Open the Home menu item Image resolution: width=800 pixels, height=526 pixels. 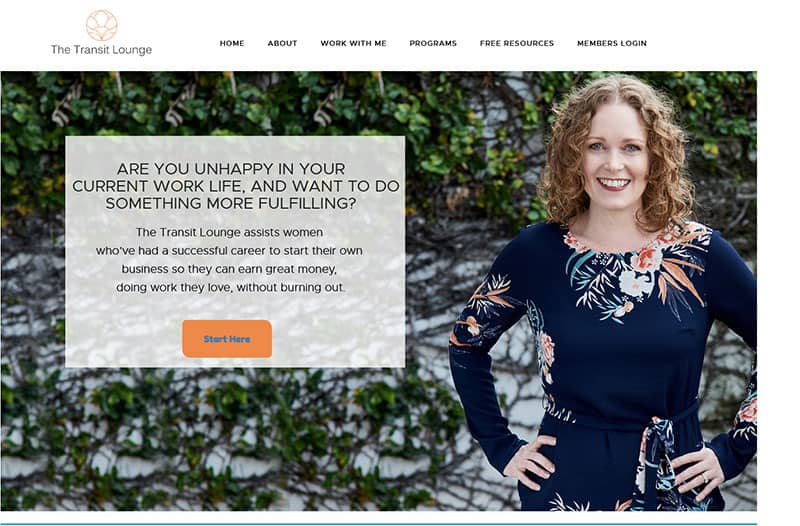point(232,43)
